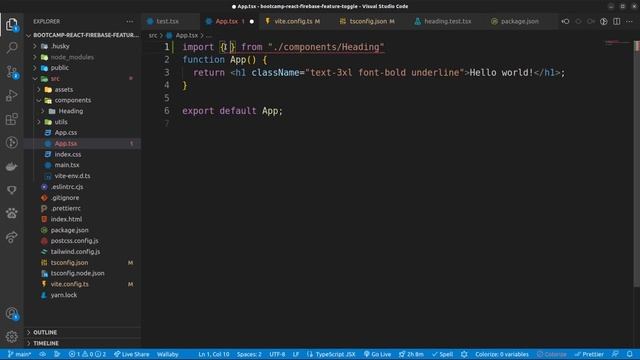This screenshot has width=640, height=360.
Task: Click the feedback icon in status bar
Action: pos(615,354)
